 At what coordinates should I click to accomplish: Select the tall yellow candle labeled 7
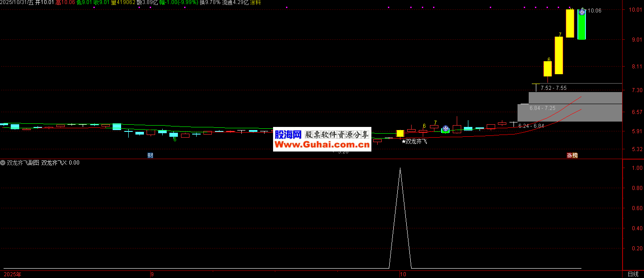pyautogui.click(x=559, y=55)
